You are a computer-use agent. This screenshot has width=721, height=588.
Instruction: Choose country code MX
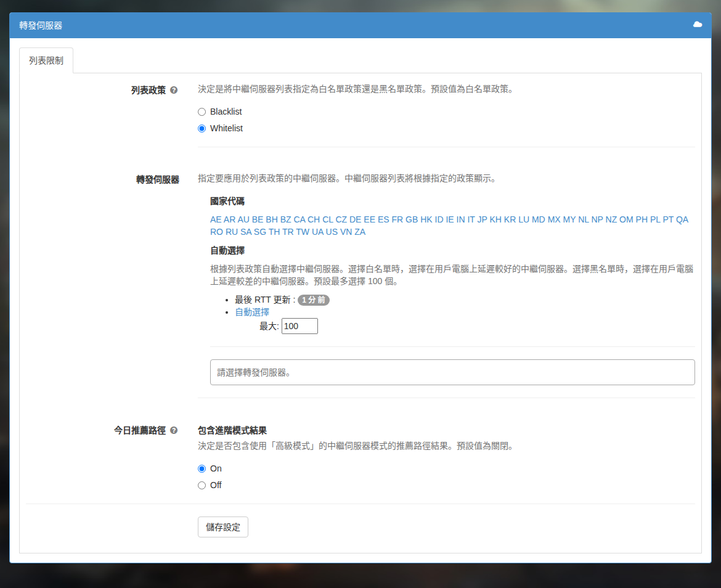click(554, 219)
